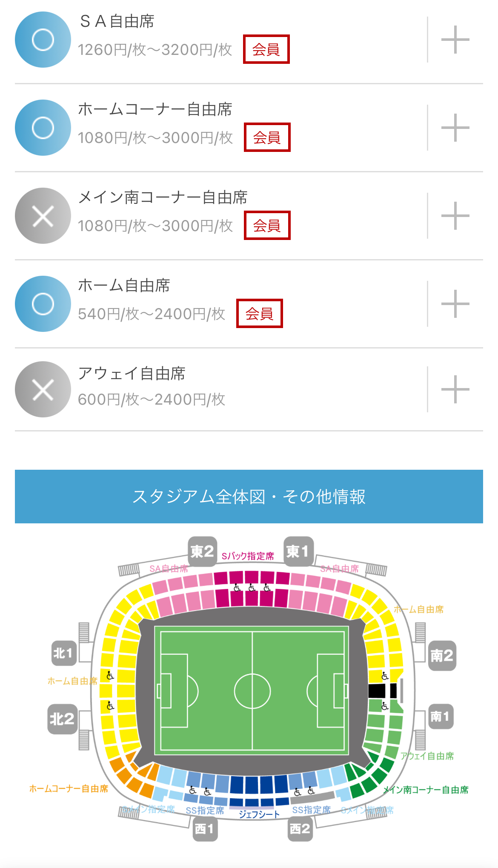Tap the メイン南コーナー自由席 sold-out X icon
The height and width of the screenshot is (868, 498).
(43, 216)
